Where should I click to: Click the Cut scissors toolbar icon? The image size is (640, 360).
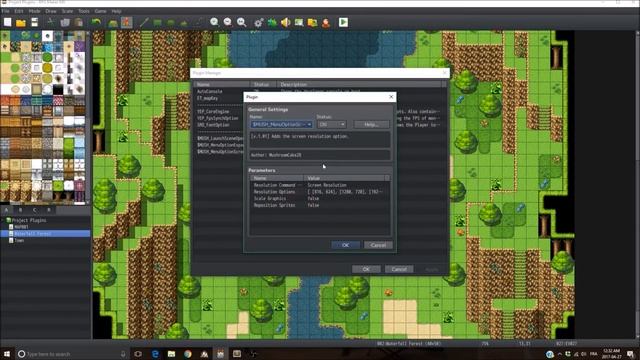coord(51,22)
